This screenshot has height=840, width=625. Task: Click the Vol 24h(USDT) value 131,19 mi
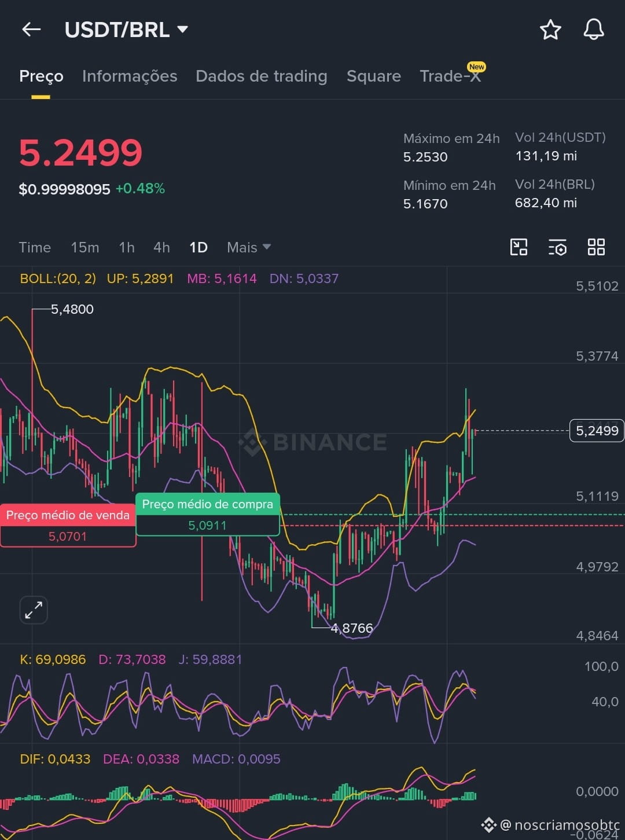tap(546, 156)
